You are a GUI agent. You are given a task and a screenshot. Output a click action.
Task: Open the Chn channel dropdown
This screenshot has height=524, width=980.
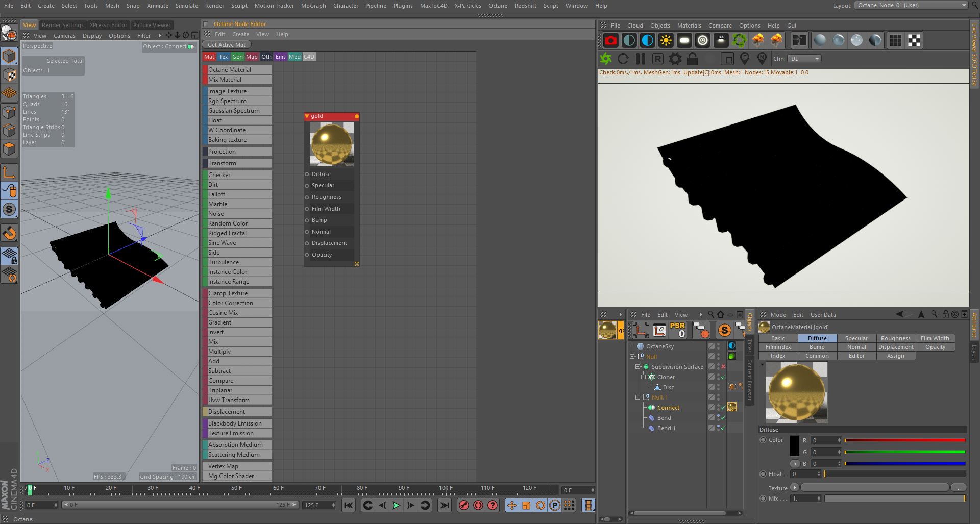tap(804, 59)
